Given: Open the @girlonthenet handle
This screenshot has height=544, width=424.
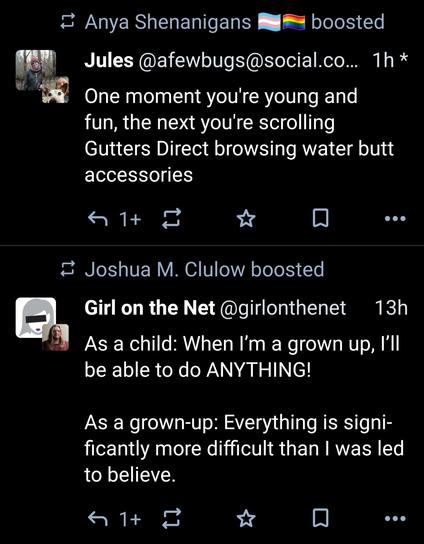Looking at the screenshot, I should point(283,308).
